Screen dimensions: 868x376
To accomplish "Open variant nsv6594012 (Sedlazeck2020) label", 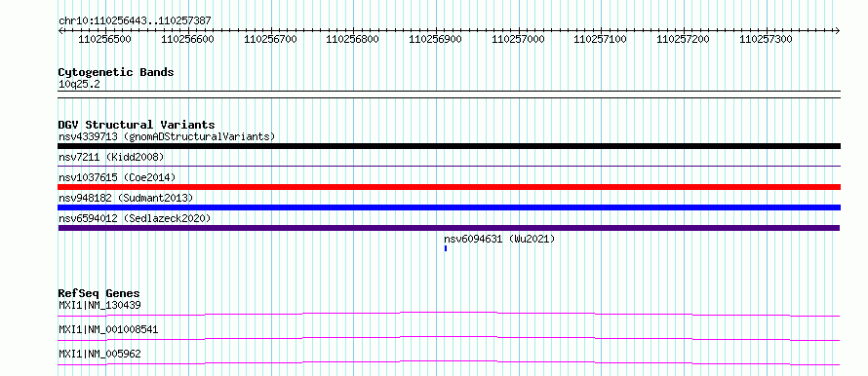I will pyautogui.click(x=135, y=218).
